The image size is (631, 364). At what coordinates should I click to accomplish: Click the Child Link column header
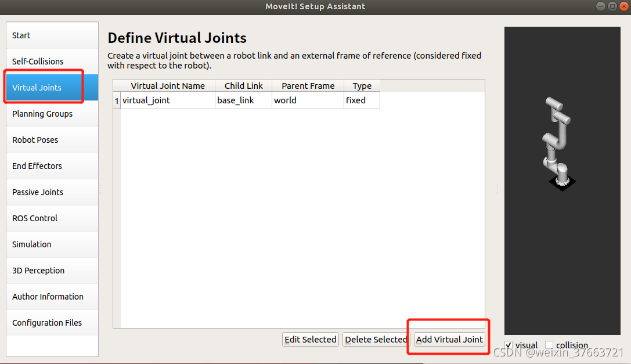click(243, 86)
